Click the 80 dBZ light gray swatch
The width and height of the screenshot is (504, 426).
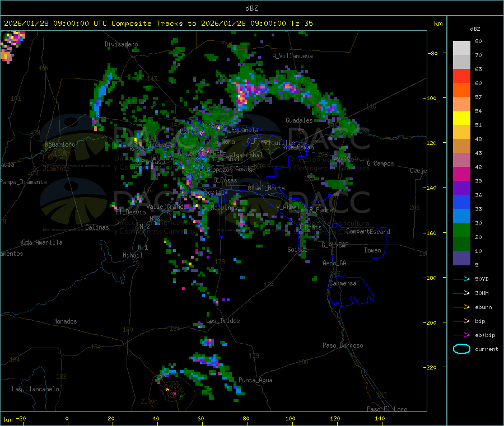tap(461, 48)
